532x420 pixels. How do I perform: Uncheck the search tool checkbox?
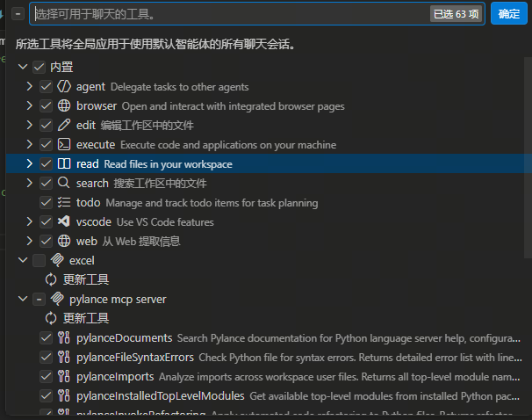pos(46,184)
